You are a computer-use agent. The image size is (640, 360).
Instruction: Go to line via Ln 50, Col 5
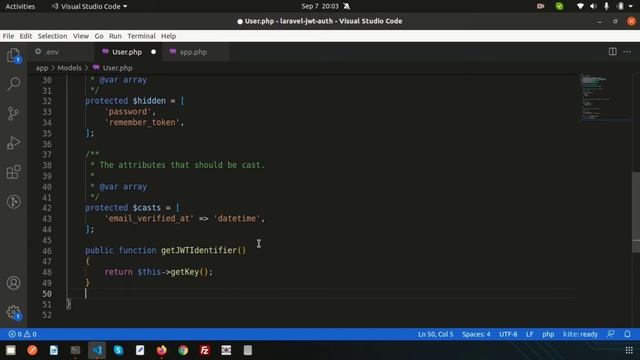[435, 334]
